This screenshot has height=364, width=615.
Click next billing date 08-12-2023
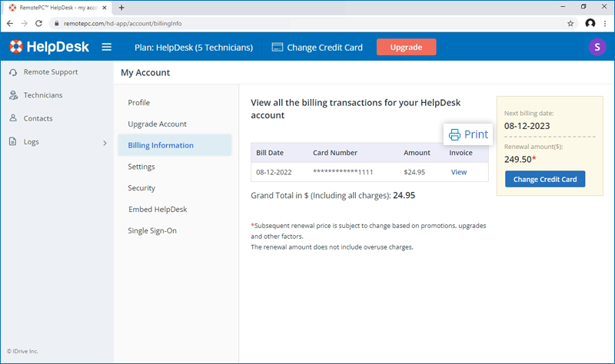pos(527,126)
